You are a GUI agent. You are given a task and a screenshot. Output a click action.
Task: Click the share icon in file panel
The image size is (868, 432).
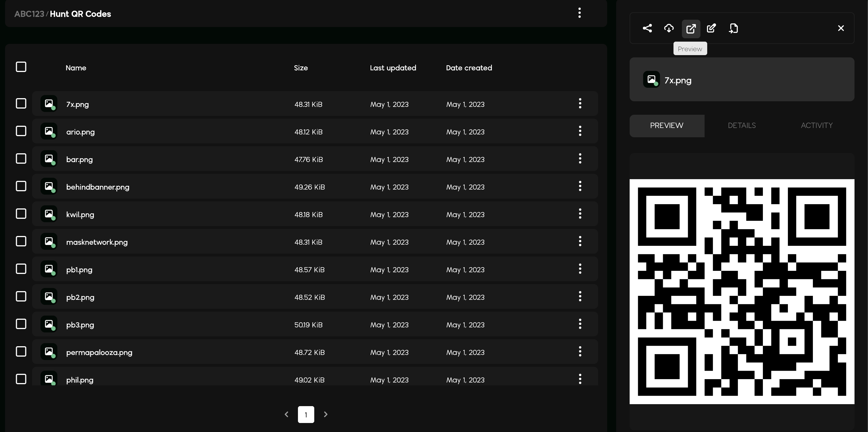tap(647, 28)
